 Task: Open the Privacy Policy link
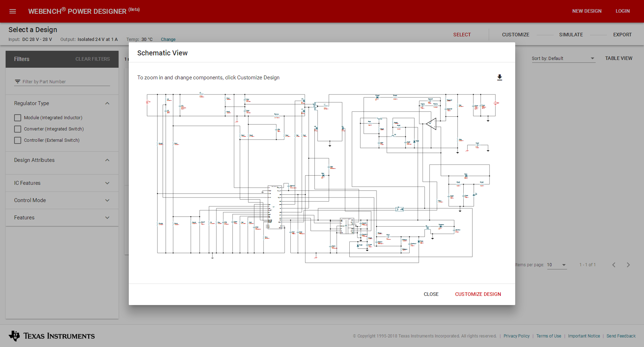(x=516, y=336)
